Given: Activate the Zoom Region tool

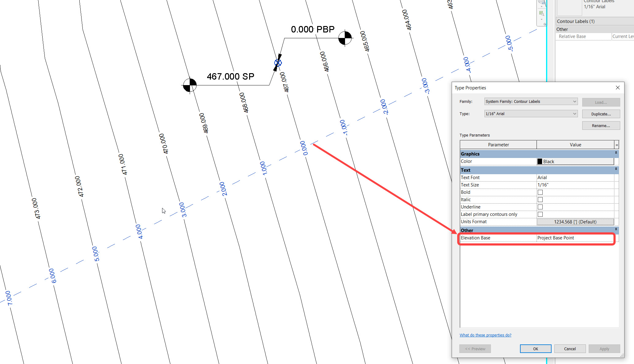Looking at the screenshot, I should coord(541,13).
